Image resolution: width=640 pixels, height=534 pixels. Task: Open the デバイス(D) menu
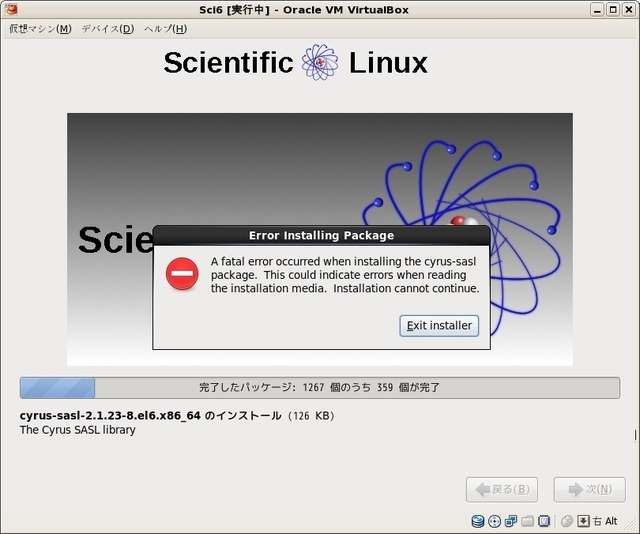(x=108, y=29)
